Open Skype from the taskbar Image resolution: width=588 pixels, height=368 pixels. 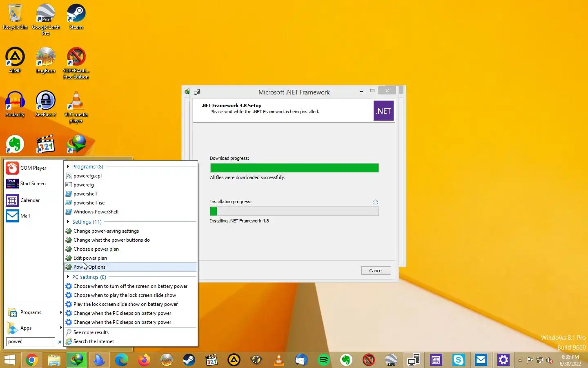459,360
